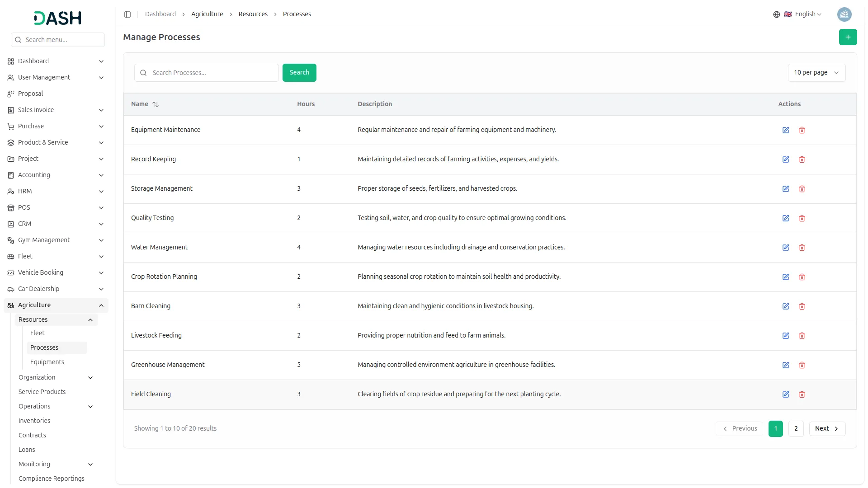Expand the Organization submenu

click(56, 378)
